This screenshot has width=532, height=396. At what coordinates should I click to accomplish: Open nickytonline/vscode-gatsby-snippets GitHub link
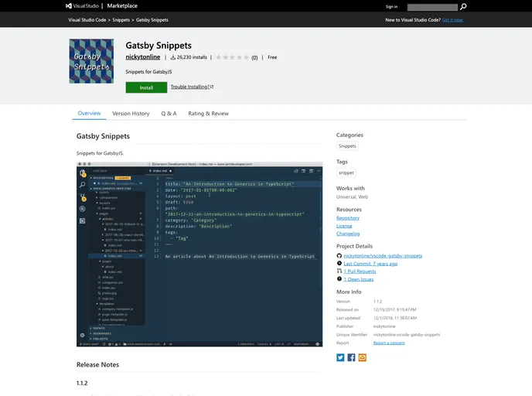(383, 256)
